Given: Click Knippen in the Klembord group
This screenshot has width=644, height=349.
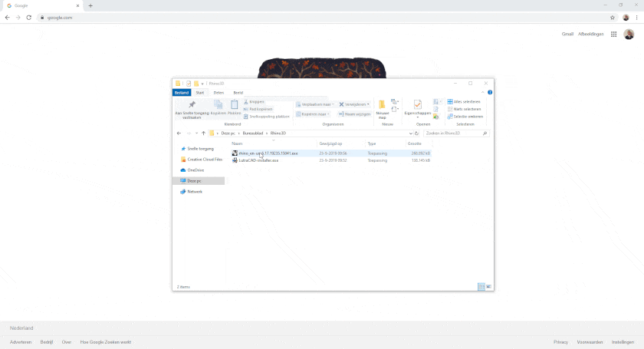Looking at the screenshot, I should pyautogui.click(x=254, y=101).
